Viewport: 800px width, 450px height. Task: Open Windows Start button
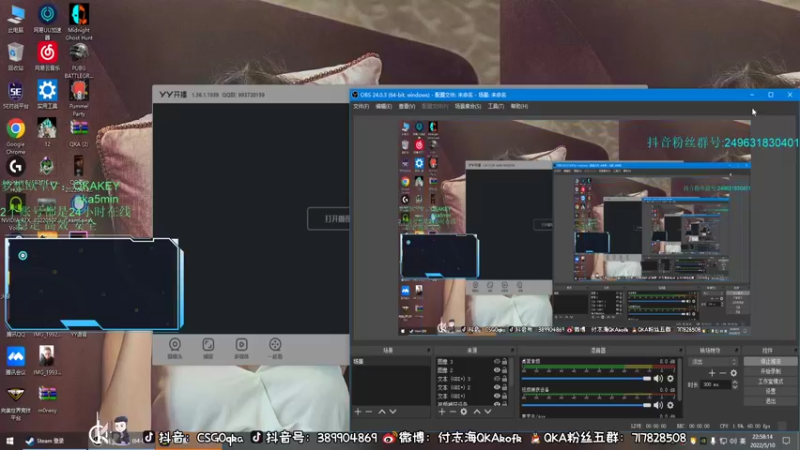tap(9, 441)
